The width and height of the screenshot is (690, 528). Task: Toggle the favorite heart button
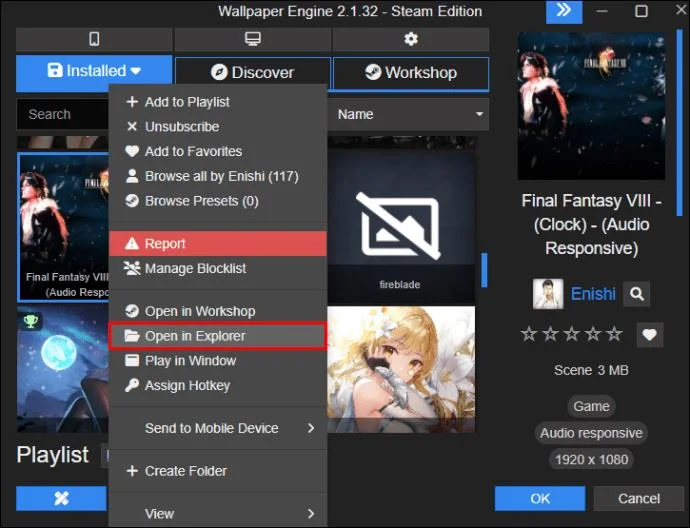point(650,335)
